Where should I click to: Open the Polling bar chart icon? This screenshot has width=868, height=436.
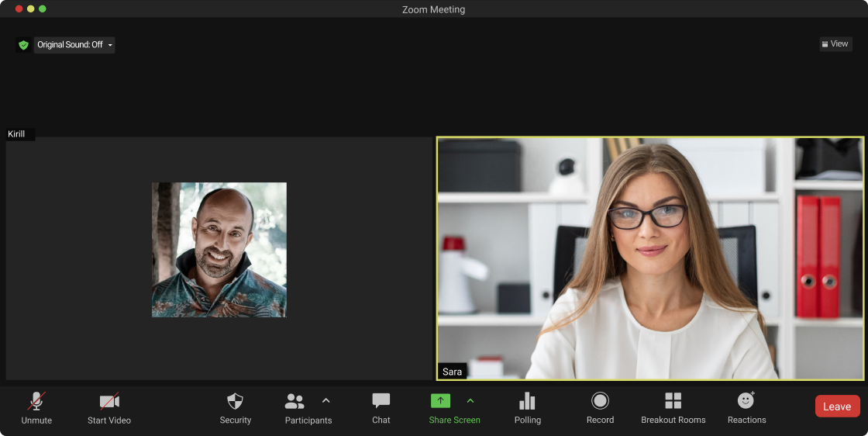(x=527, y=402)
